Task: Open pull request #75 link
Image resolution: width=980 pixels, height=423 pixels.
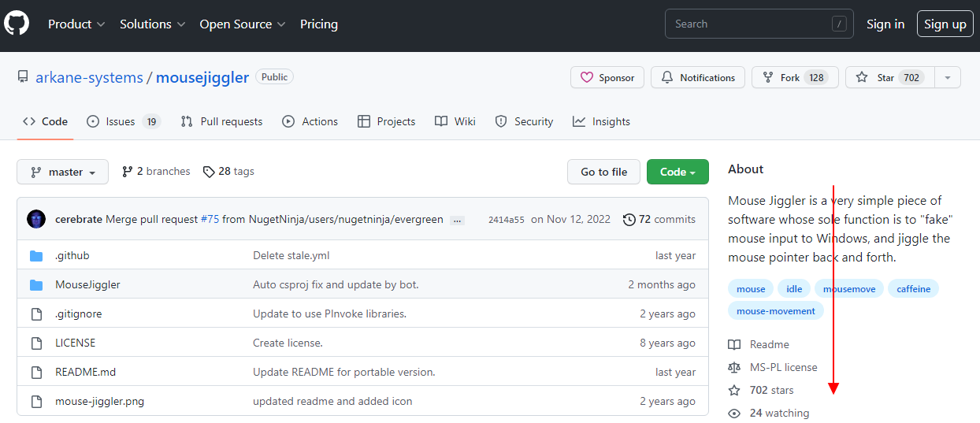Action: tap(210, 219)
